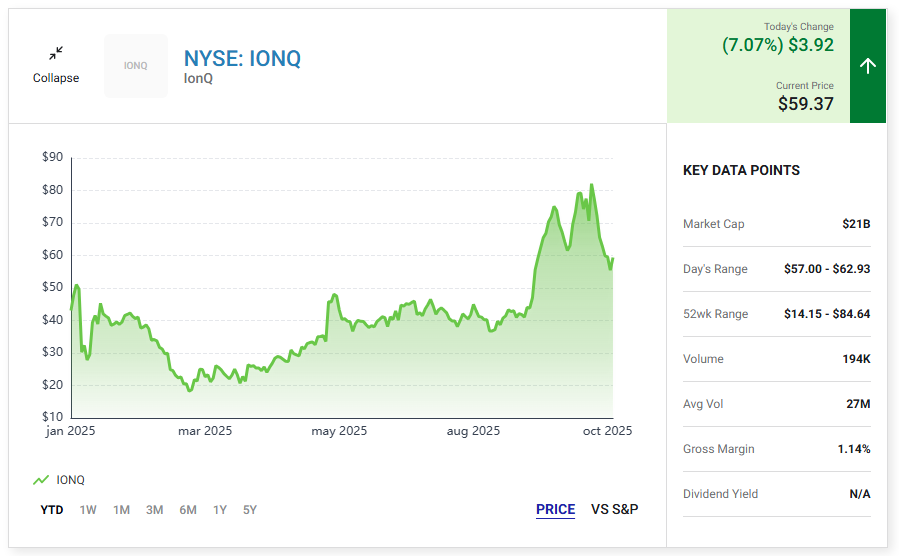The height and width of the screenshot is (556, 899).
Task: Click the Market Cap $21B value
Action: [x=856, y=224]
